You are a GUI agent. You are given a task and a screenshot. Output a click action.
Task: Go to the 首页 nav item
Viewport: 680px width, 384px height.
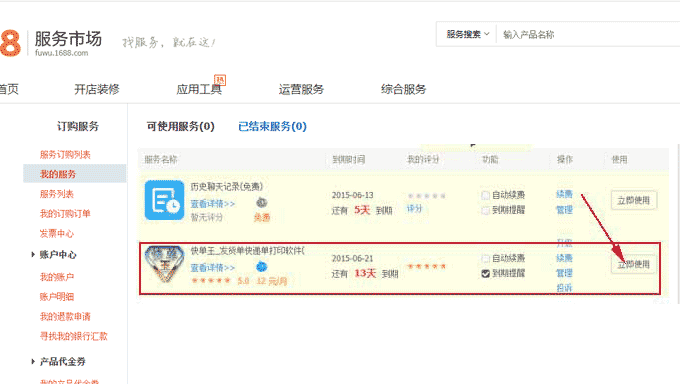tap(9, 89)
